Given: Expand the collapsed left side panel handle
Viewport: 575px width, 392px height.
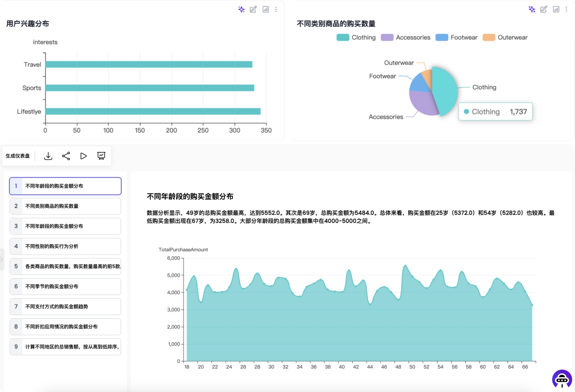Looking at the screenshot, I should point(2,259).
